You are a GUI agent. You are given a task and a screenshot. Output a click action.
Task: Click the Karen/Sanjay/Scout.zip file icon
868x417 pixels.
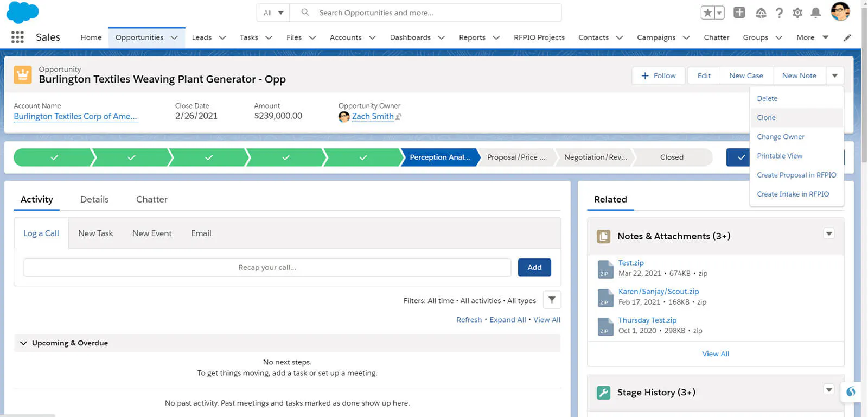[x=605, y=298]
